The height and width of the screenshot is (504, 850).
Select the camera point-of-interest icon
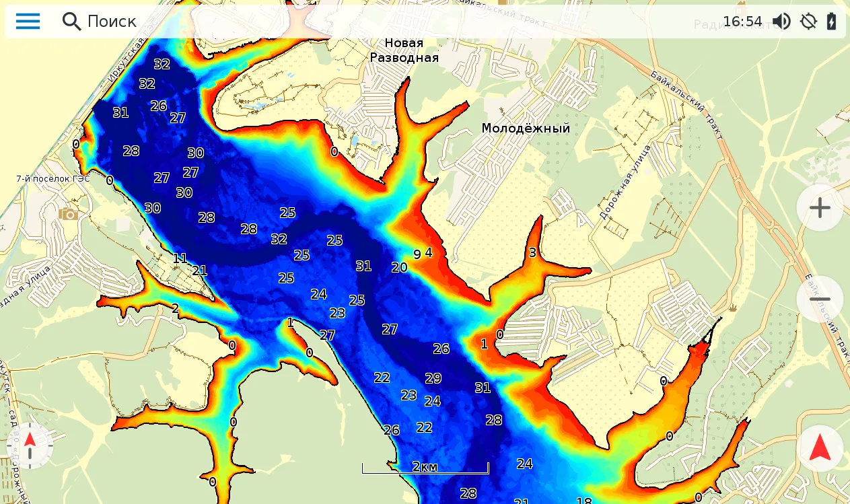click(x=68, y=214)
